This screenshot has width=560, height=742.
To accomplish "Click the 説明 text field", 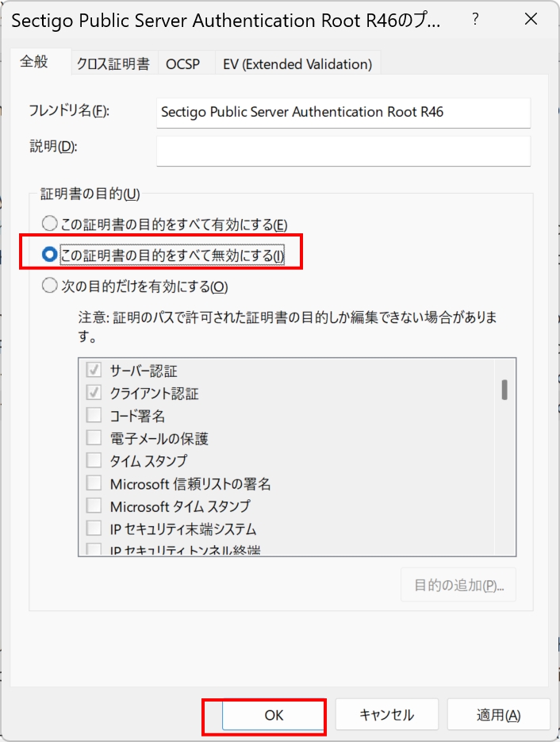I will click(x=343, y=151).
